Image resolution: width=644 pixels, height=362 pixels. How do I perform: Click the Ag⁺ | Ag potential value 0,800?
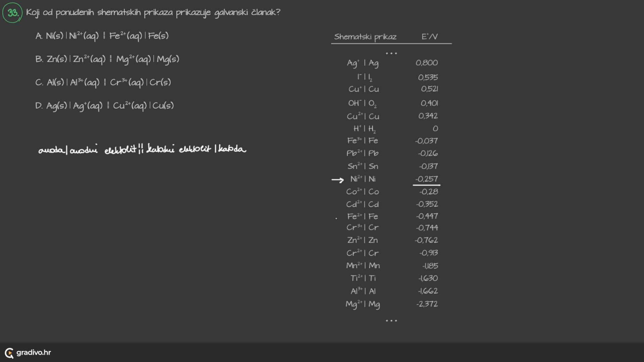tap(427, 63)
